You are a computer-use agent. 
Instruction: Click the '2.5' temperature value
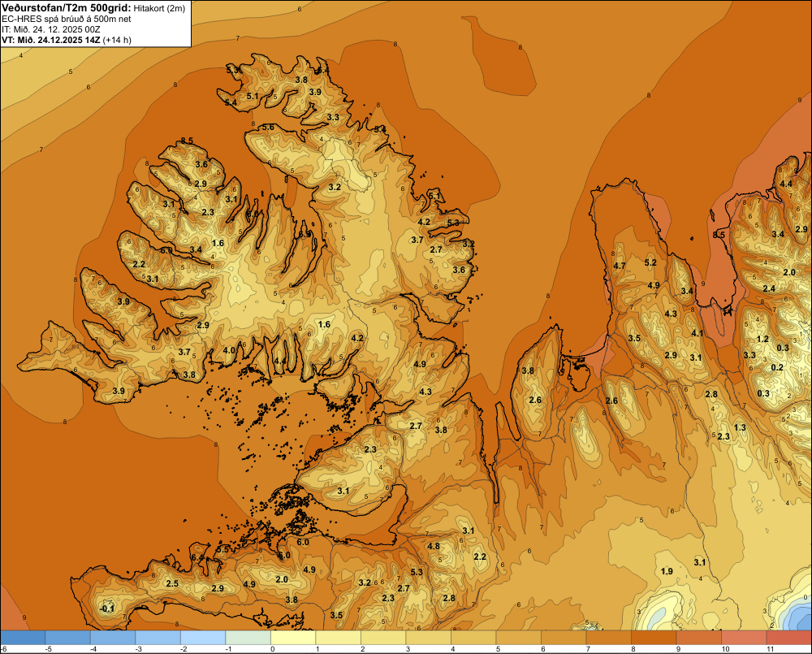point(172,583)
